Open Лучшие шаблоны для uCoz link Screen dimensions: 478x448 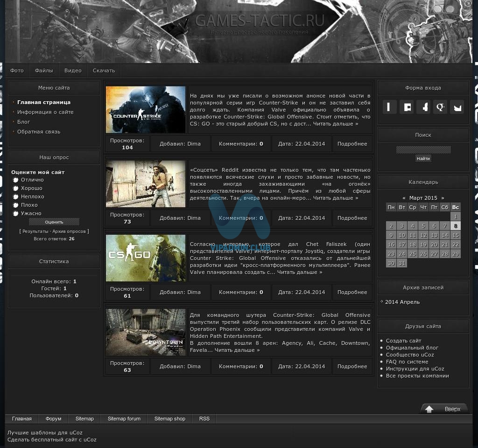(45, 433)
